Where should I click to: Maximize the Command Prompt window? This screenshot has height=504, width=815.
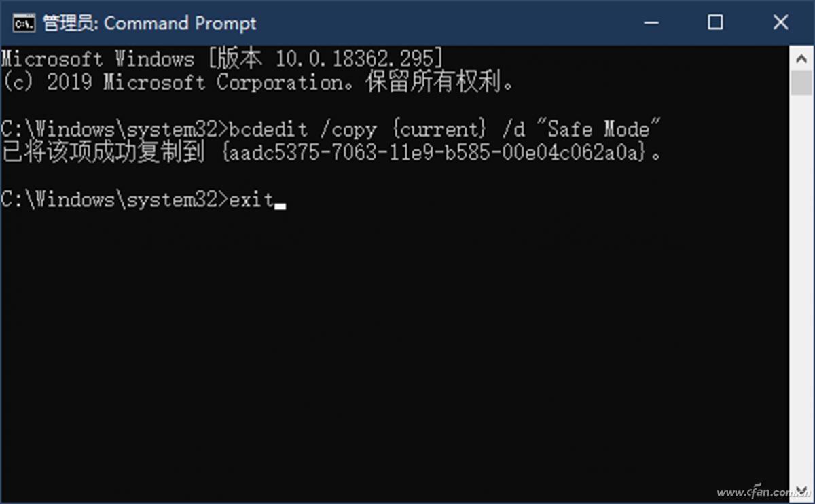(714, 22)
